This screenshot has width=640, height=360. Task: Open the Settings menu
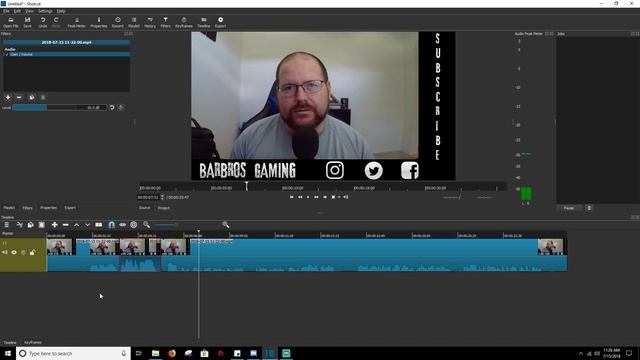(45, 11)
